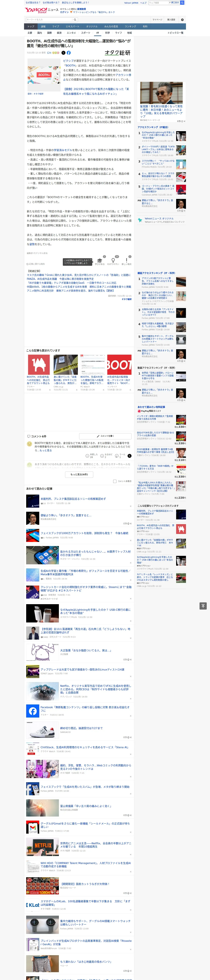Open related link FANZA、AI生成作品を隔離
The height and width of the screenshot is (980, 210).
click(x=60, y=279)
